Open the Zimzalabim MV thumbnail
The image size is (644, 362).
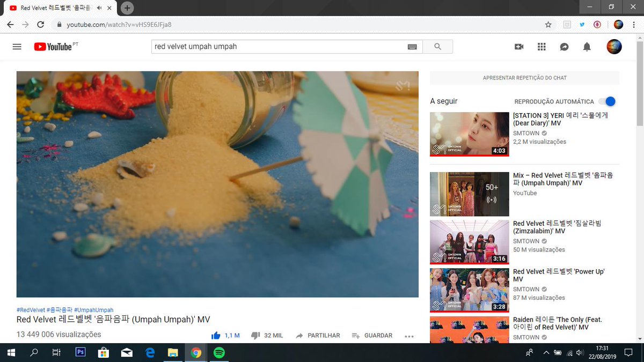(x=470, y=242)
